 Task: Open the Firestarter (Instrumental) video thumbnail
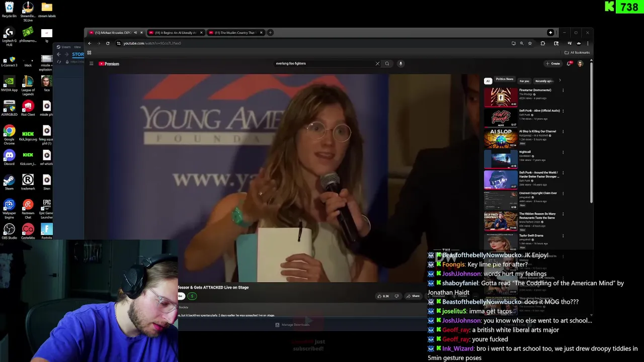[501, 97]
